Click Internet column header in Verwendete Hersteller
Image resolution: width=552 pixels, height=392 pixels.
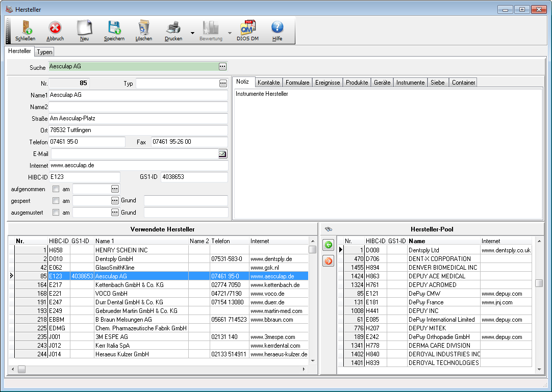(x=279, y=241)
